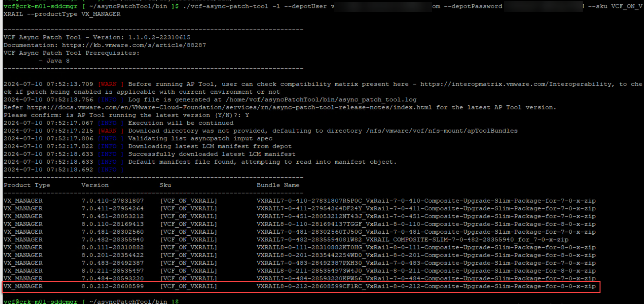The height and width of the screenshot is (304, 644).
Task: Click [VCF_ON_VXRAIL] in the 7.0.481-28302560 row
Action: (189, 232)
